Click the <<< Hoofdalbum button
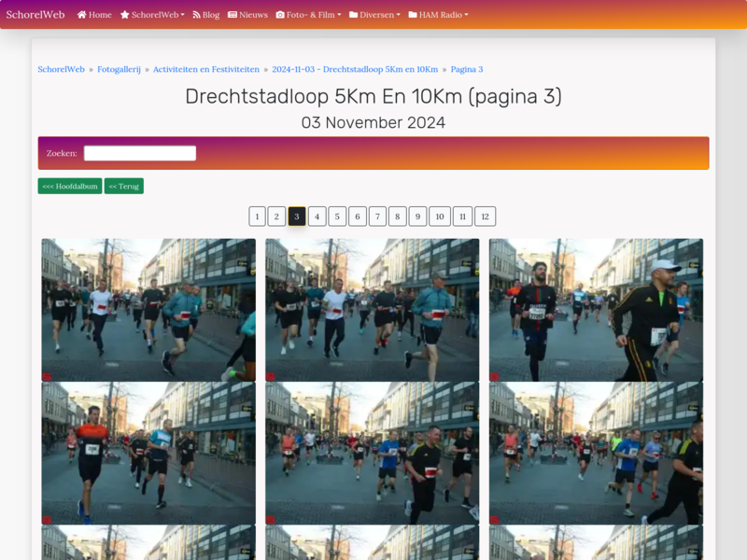Screen dimensions: 747x560 (x=70, y=186)
